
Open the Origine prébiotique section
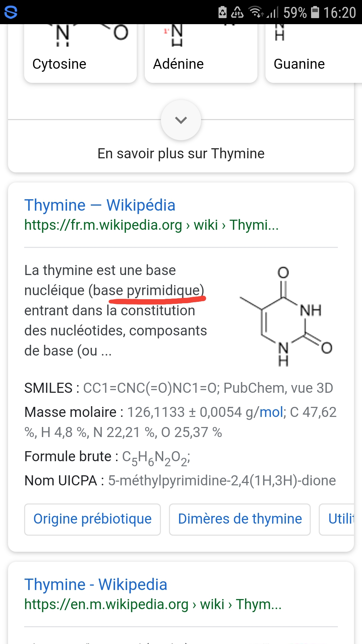coord(93,519)
